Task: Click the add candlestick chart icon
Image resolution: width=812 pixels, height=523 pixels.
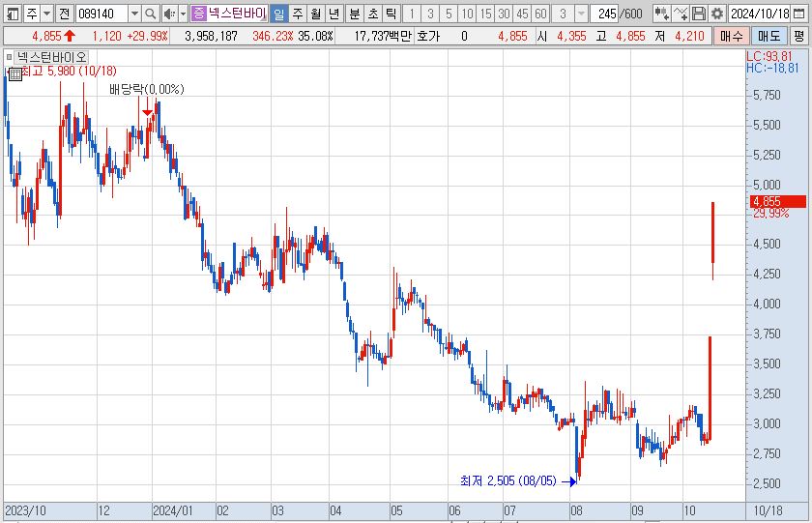Action: click(x=661, y=14)
